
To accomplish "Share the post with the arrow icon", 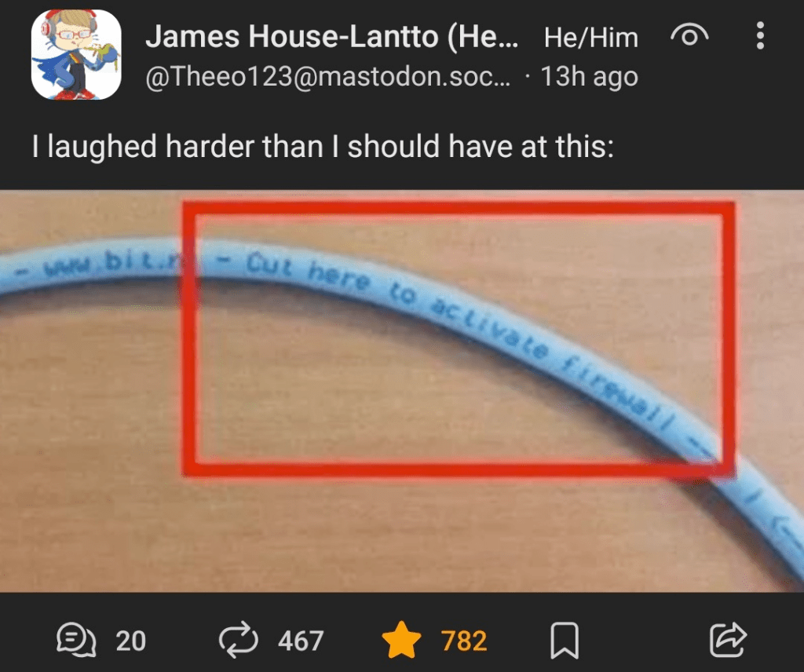I will tap(729, 640).
